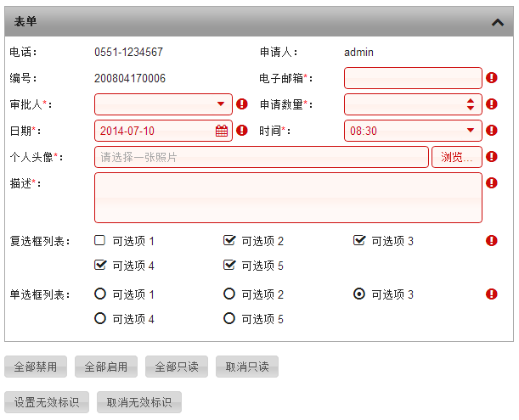Click the error icon next to 申请数量
519x420 pixels.
pos(492,104)
